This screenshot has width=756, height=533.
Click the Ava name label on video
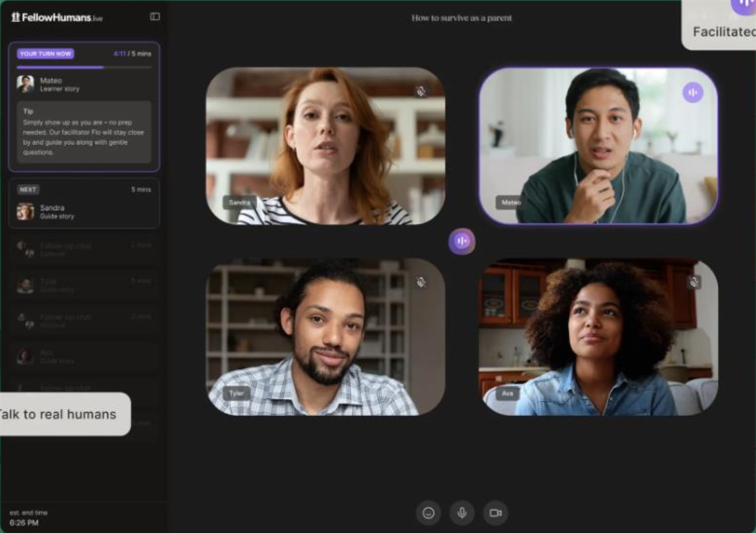[507, 393]
